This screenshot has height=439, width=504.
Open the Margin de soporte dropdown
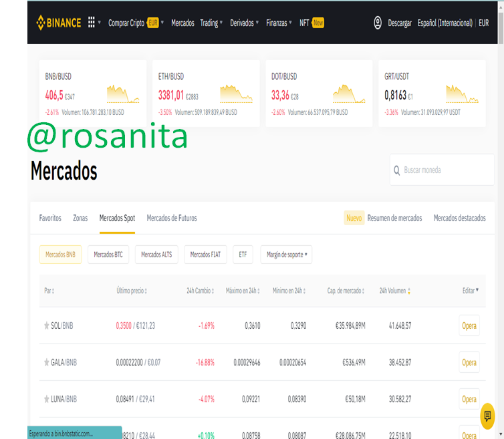coord(286,255)
